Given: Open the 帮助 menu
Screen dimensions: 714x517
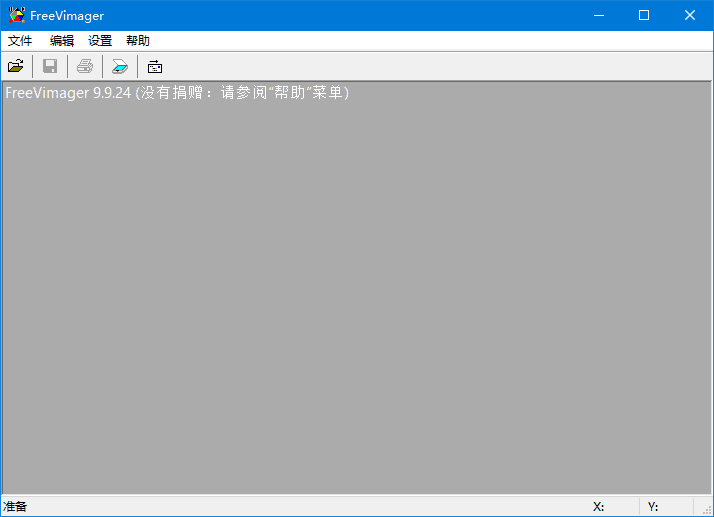Looking at the screenshot, I should pyautogui.click(x=138, y=41).
